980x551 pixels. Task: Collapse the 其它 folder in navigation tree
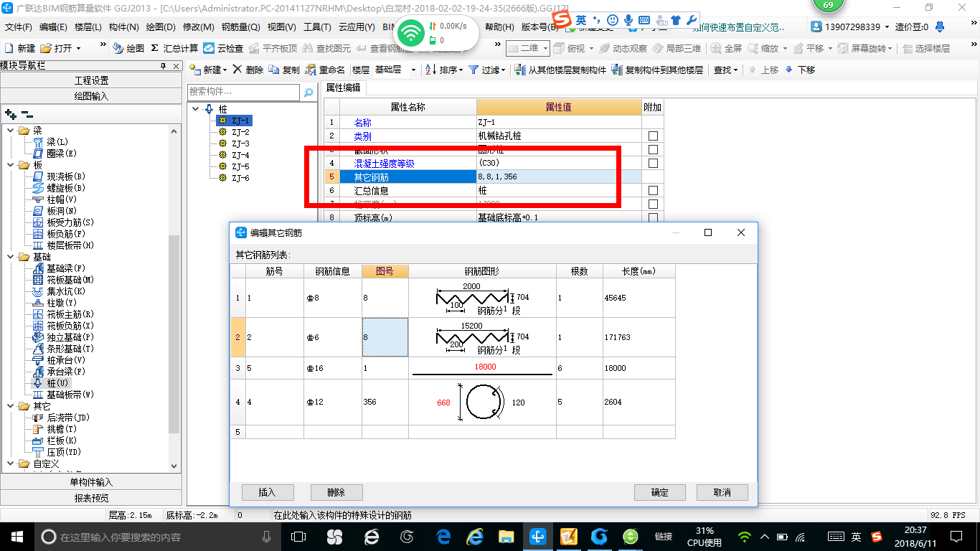point(10,406)
